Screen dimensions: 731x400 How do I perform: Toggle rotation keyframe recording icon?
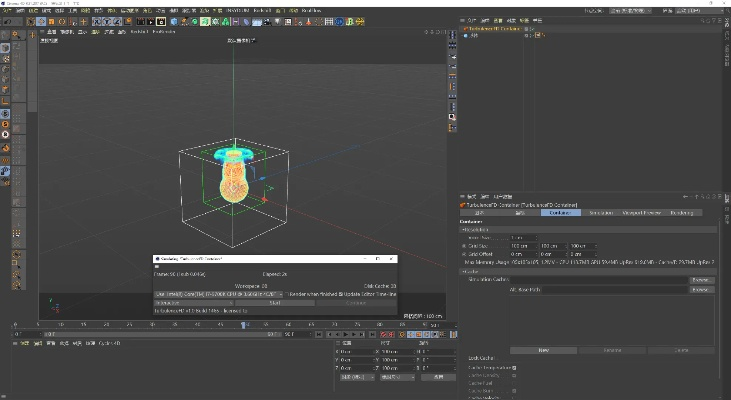click(x=427, y=334)
